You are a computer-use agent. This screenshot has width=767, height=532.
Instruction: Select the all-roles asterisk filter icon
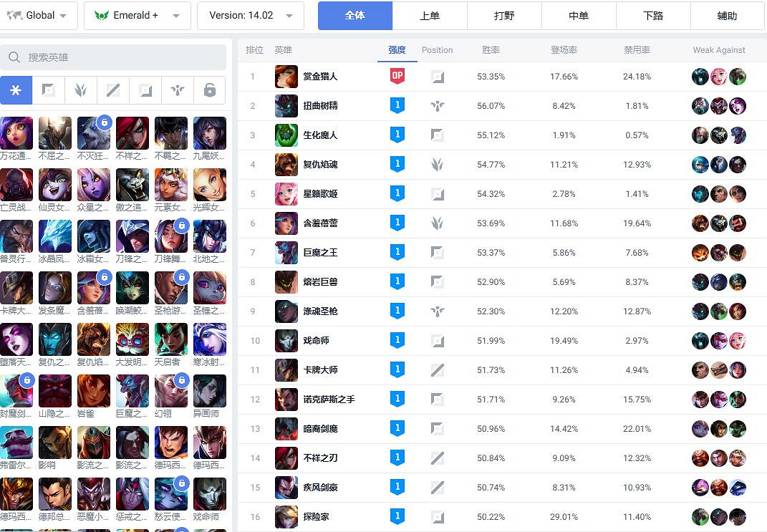(16, 90)
